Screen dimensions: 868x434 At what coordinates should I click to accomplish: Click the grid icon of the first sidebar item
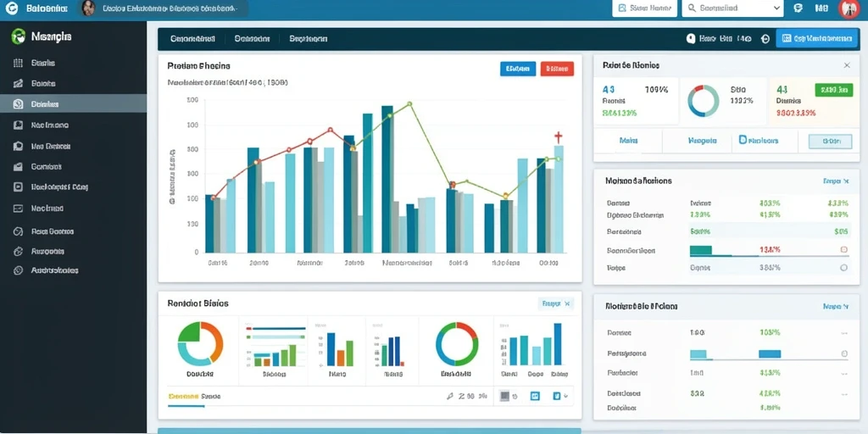pyautogui.click(x=18, y=63)
